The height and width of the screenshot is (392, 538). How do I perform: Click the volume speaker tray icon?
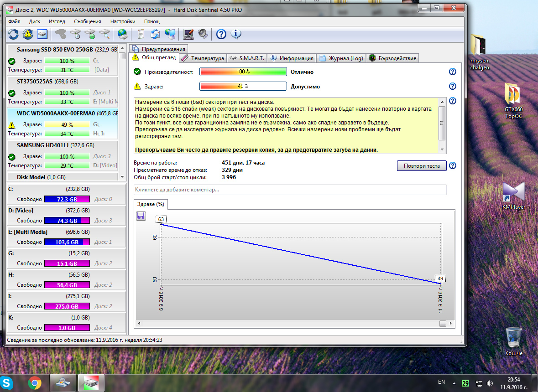coord(490,383)
